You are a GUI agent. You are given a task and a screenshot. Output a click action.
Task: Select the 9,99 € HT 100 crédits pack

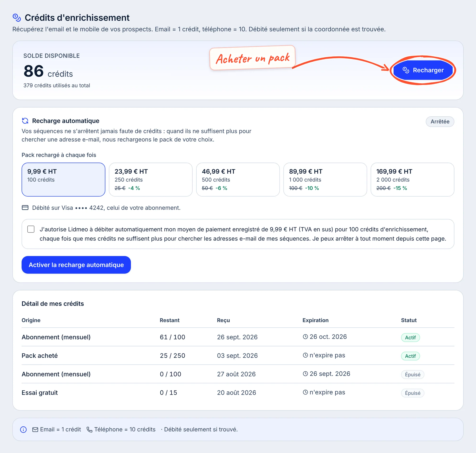tap(63, 179)
